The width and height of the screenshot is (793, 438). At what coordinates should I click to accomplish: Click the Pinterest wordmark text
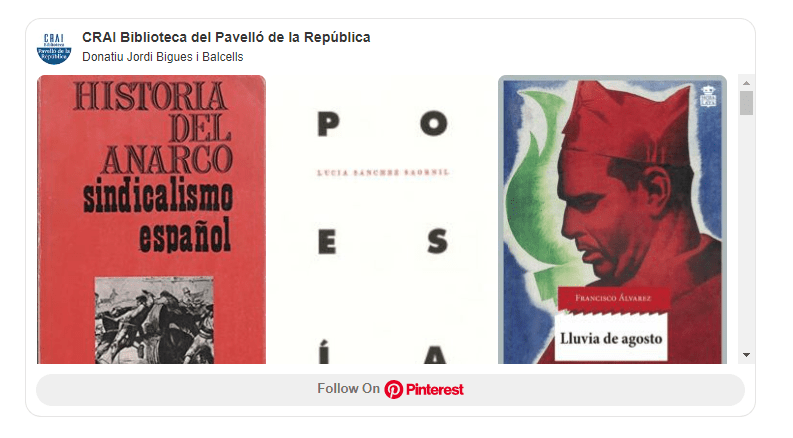(x=434, y=389)
